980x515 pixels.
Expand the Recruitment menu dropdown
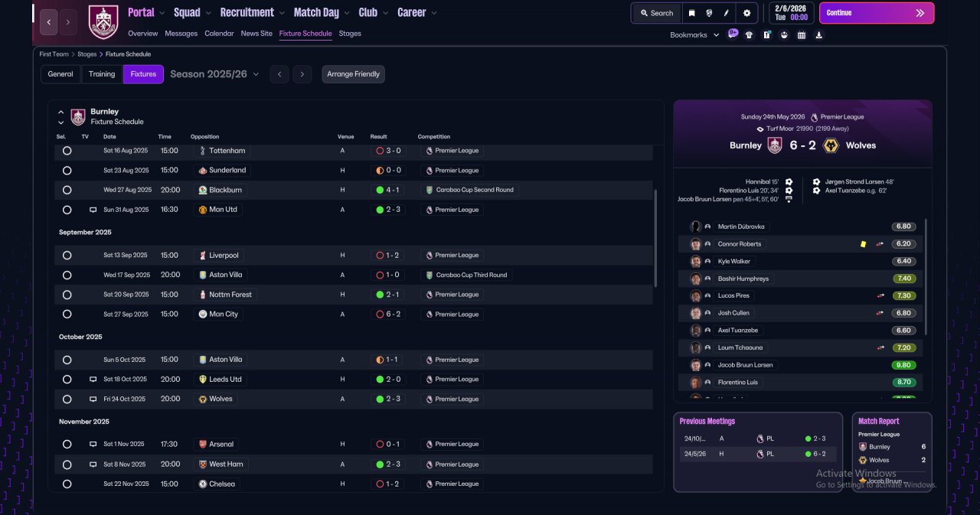pyautogui.click(x=282, y=13)
